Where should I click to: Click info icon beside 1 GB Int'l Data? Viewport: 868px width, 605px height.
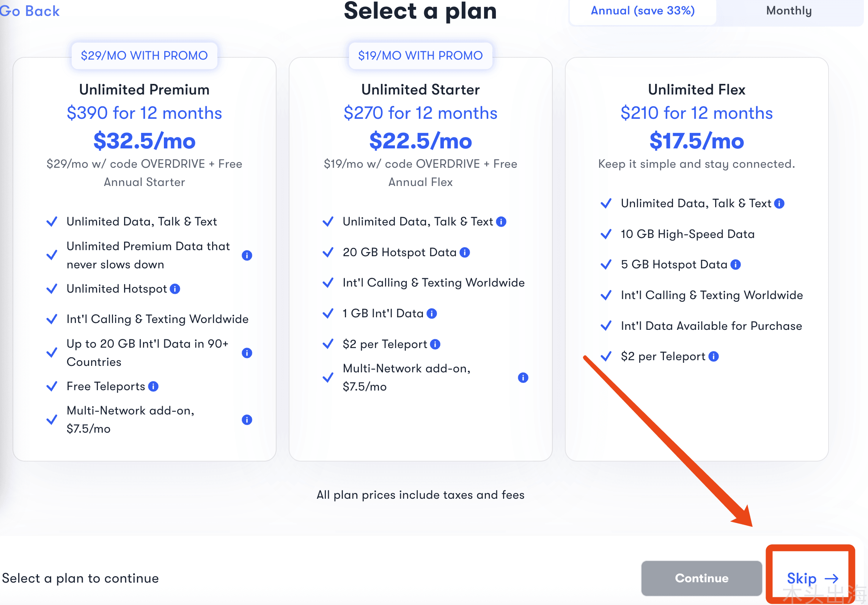(432, 314)
